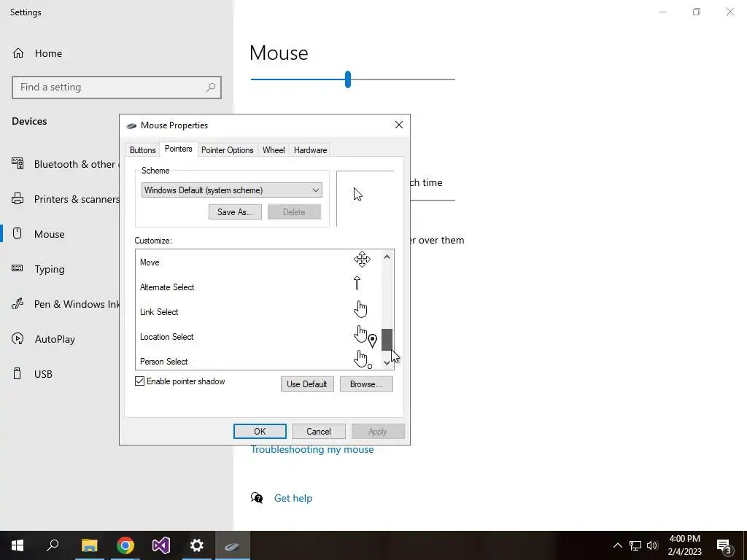
Task: Click the search magnifier in Find a setting
Action: (211, 87)
